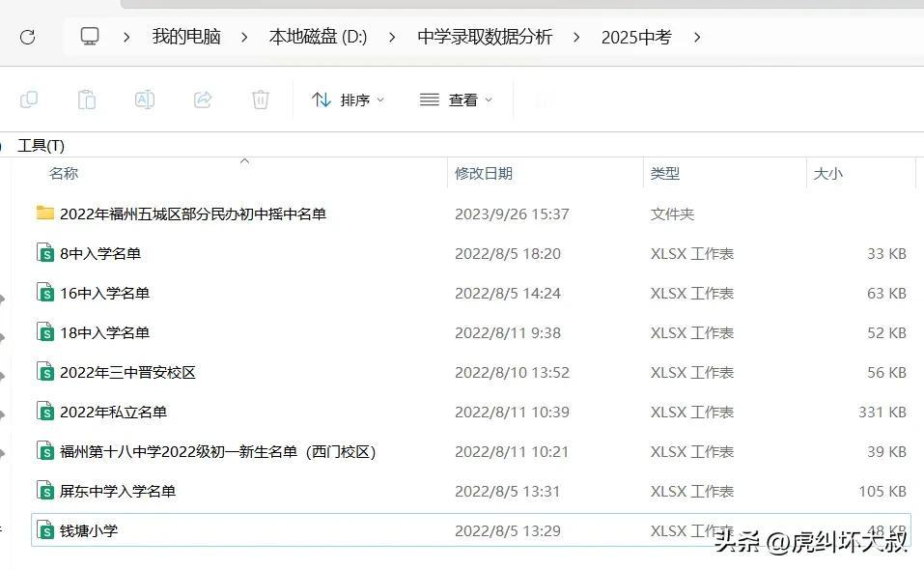Click the refresh icon in address bar
This screenshot has width=924, height=570.
pos(28,37)
